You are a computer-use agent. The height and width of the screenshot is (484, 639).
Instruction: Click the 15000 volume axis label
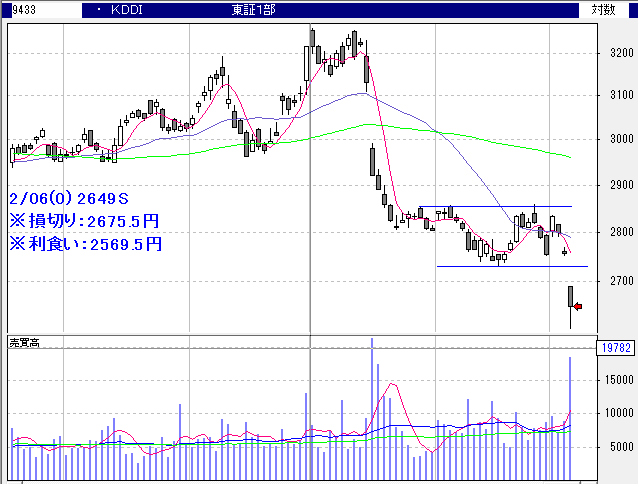point(614,380)
